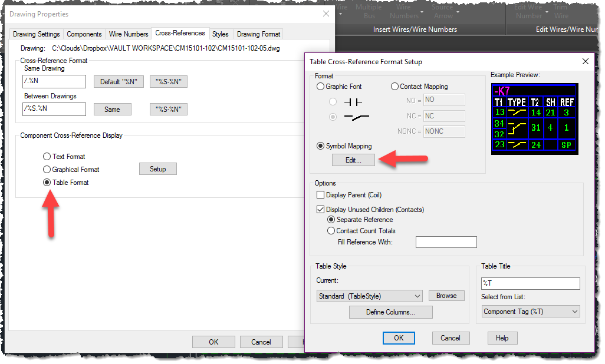
Task: Click the Define Columns button
Action: coord(390,312)
